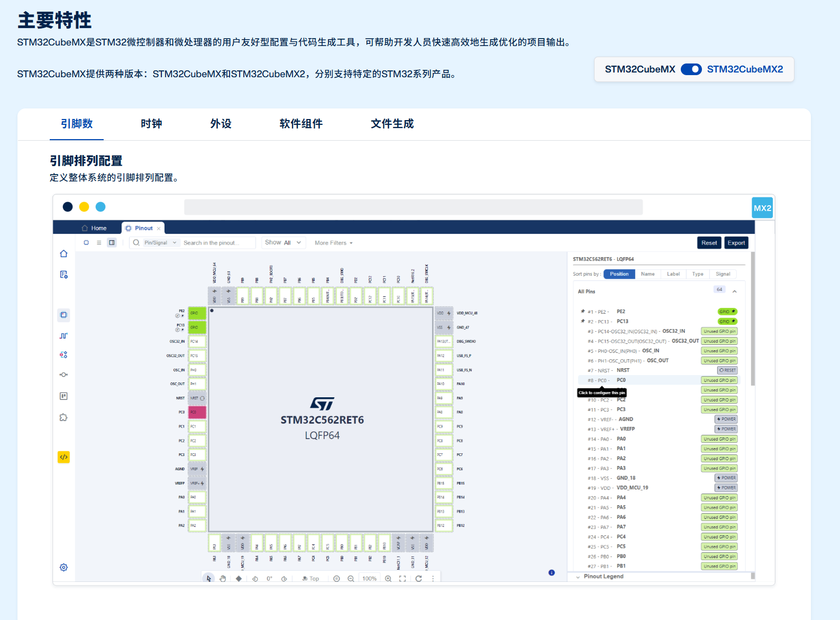Click the green PC13 GPIO pin on chip
840x620 pixels.
(197, 327)
